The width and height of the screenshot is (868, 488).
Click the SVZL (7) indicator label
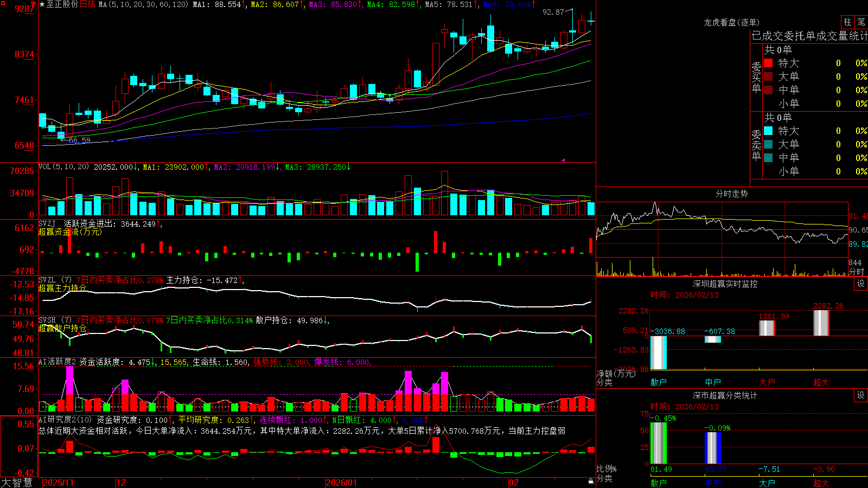tap(55, 280)
